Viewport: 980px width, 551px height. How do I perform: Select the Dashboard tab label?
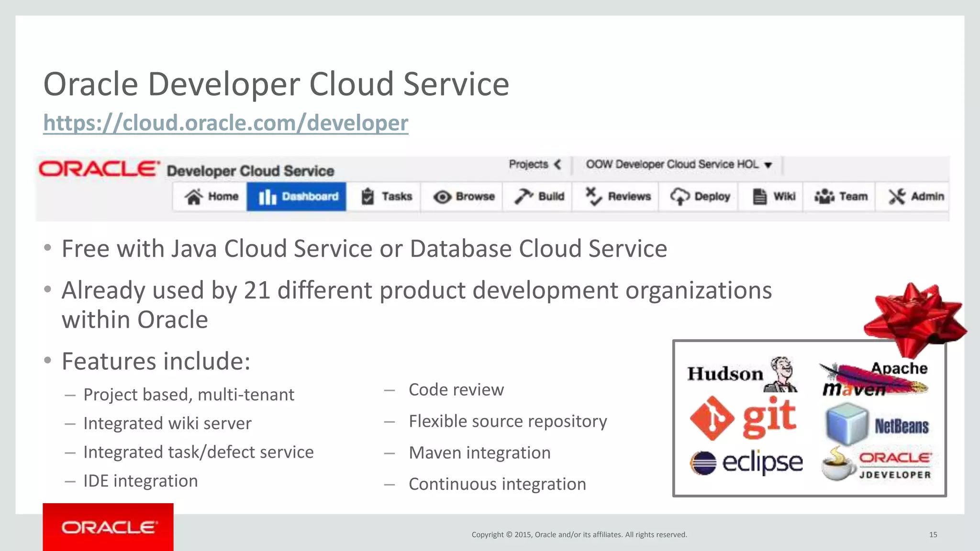click(x=310, y=197)
